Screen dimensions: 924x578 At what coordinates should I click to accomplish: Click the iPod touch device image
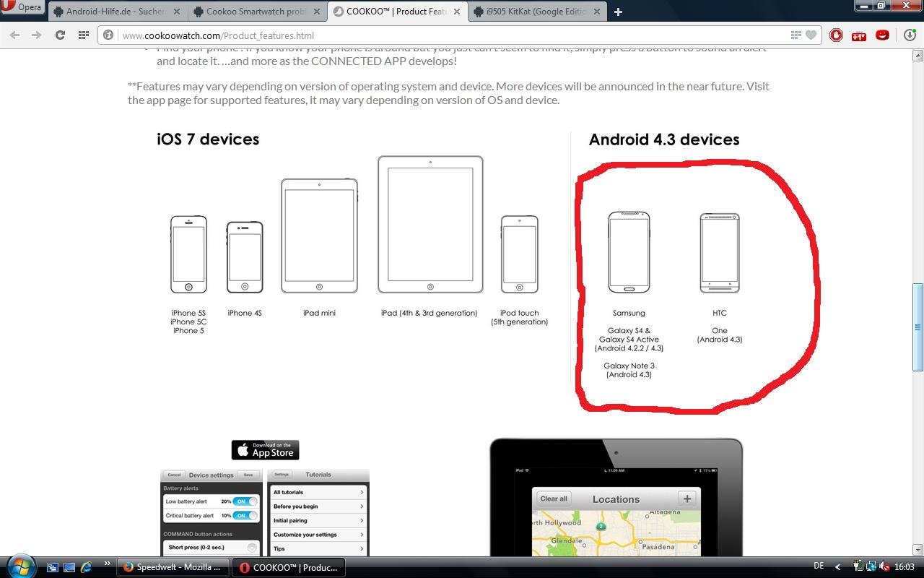pos(520,254)
